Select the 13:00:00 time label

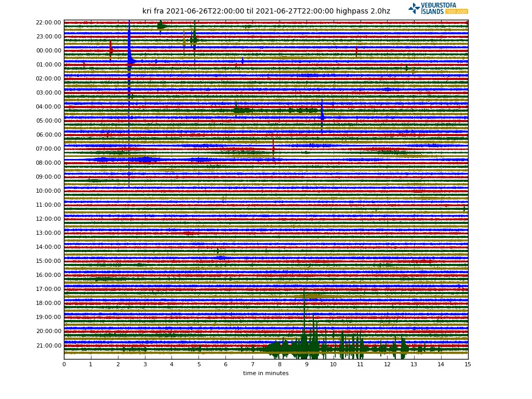point(48,233)
